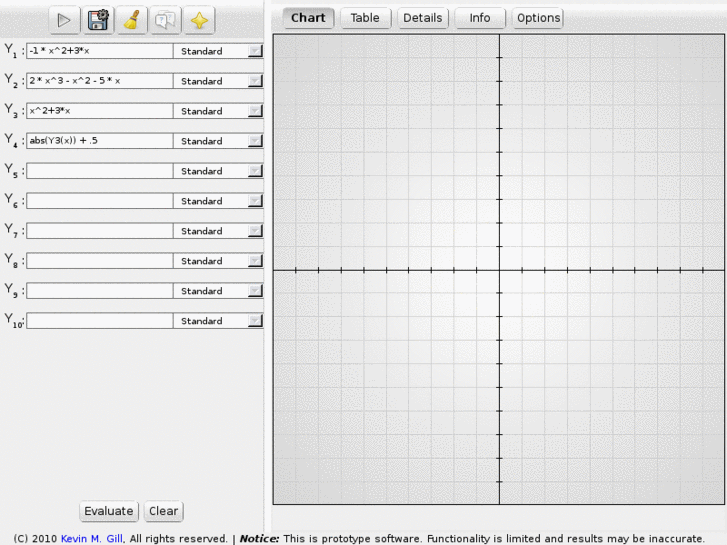Image resolution: width=727 pixels, height=545 pixels.
Task: Click the yellow star icon
Action: (x=199, y=20)
